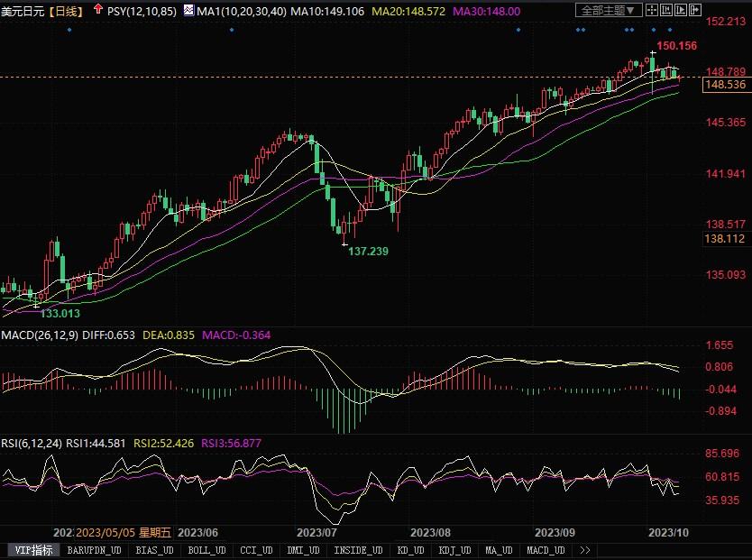
Task: Select the BOLL_UD indicator tab
Action: coord(208,550)
